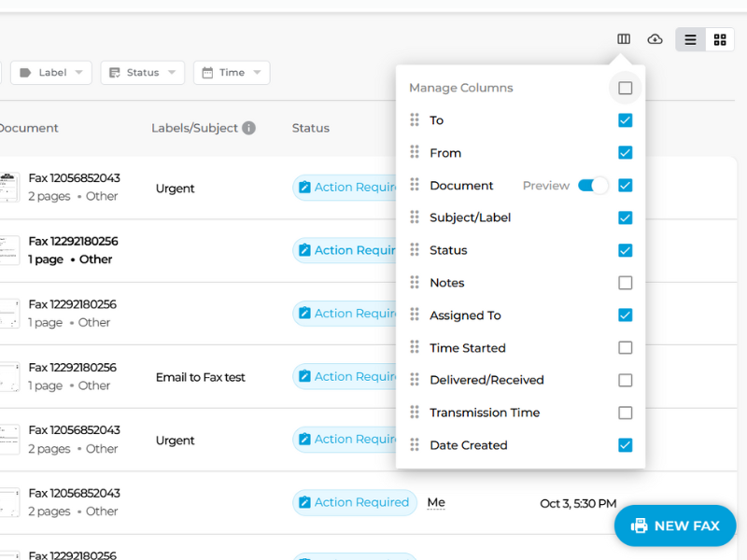Screen dimensions: 747x560
Task: Toggle the Document Preview switch
Action: tap(589, 185)
